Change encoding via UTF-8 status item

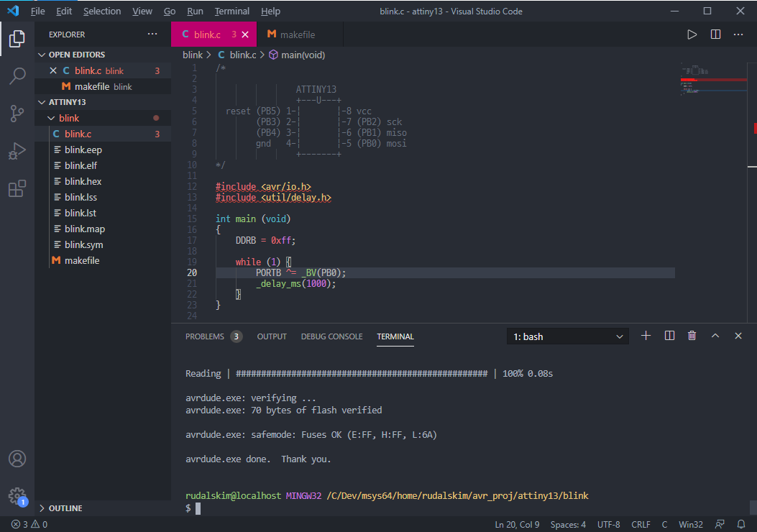(x=609, y=524)
